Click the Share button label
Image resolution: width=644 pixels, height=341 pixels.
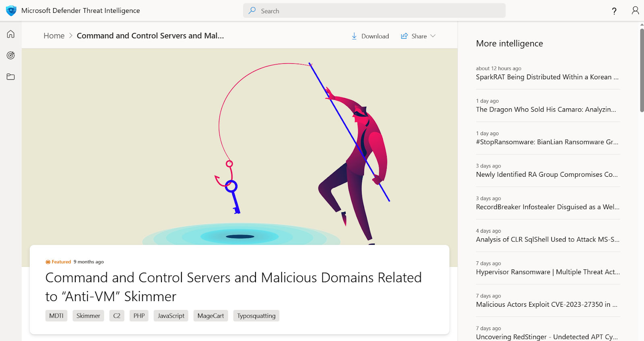click(x=419, y=36)
